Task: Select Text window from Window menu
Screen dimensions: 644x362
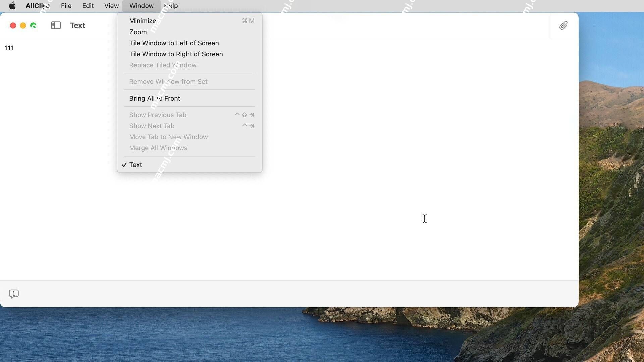Action: tap(136, 165)
